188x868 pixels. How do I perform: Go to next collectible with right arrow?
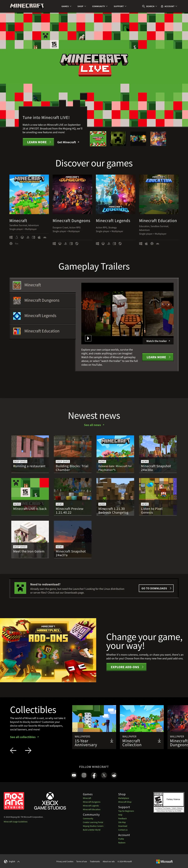pos(28,750)
